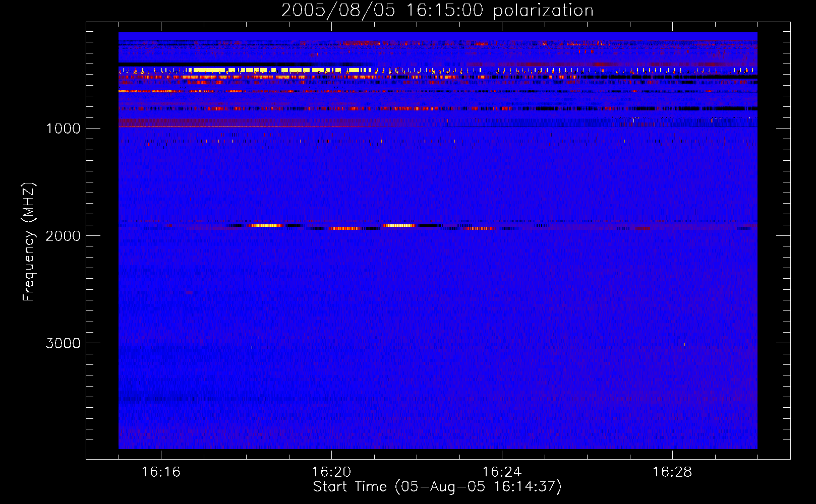The image size is (816, 504).
Task: Click the "16:24" time tick label
Action: click(502, 472)
